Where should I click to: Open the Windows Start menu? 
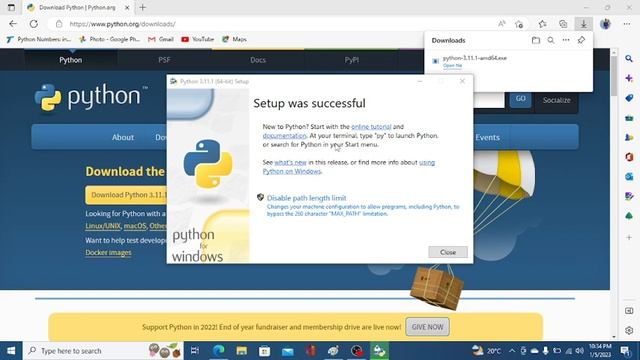11,351
